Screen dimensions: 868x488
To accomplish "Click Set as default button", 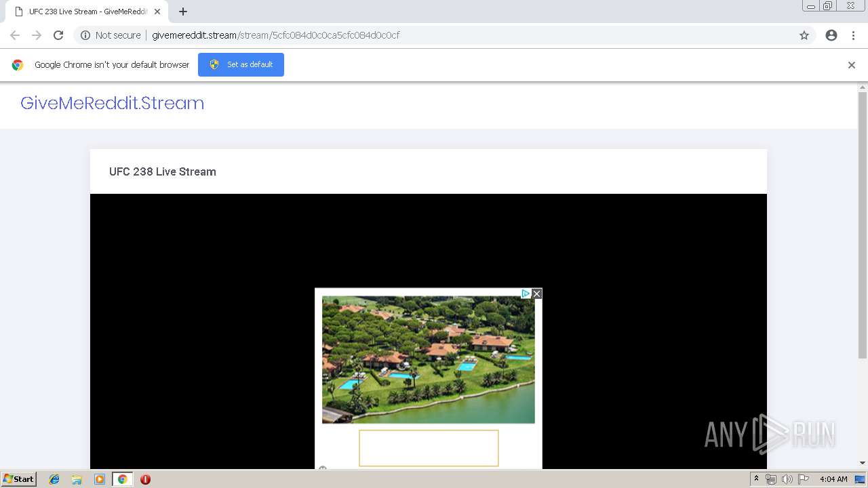I will pos(241,64).
